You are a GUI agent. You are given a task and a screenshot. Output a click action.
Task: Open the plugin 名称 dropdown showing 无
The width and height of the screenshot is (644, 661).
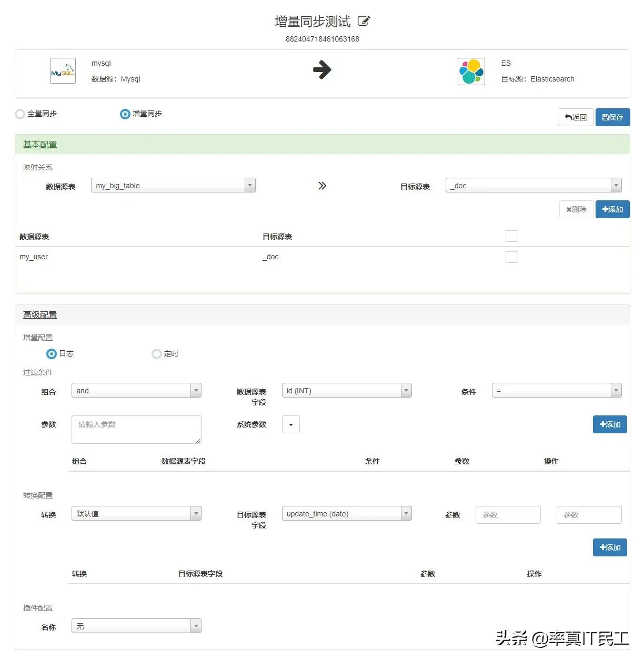(195, 626)
